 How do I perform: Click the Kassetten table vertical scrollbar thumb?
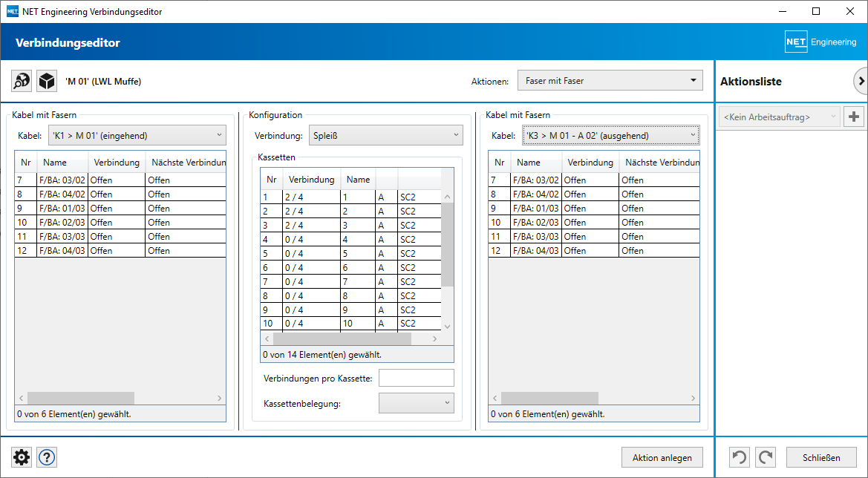pos(447,244)
